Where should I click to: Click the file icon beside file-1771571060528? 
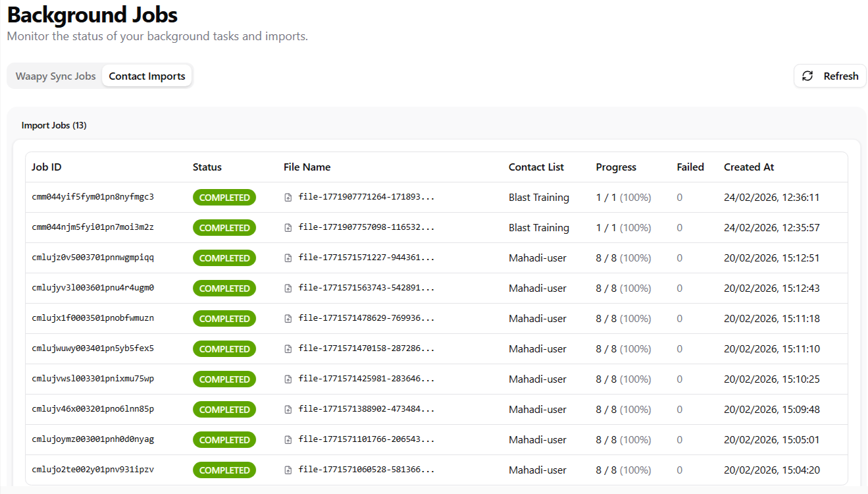tap(288, 470)
